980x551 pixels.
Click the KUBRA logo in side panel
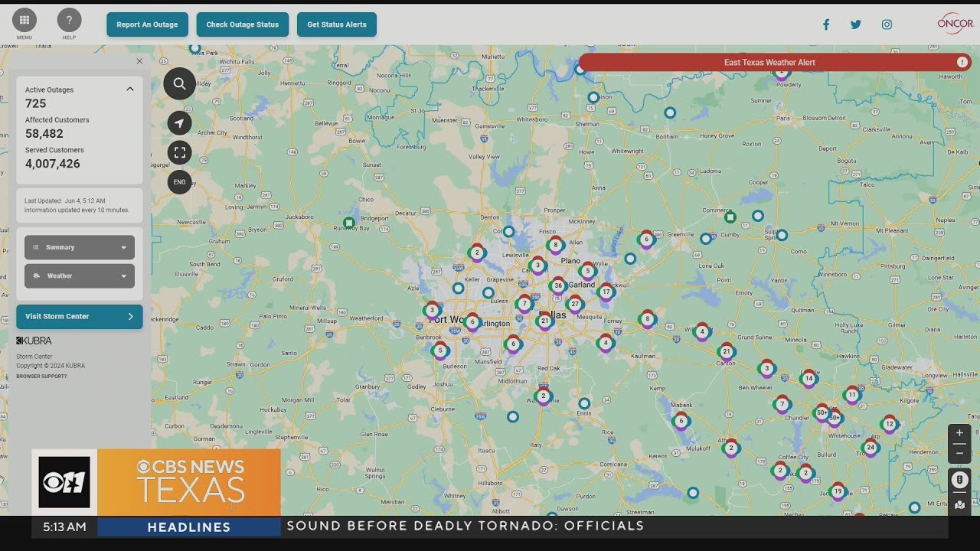[34, 341]
